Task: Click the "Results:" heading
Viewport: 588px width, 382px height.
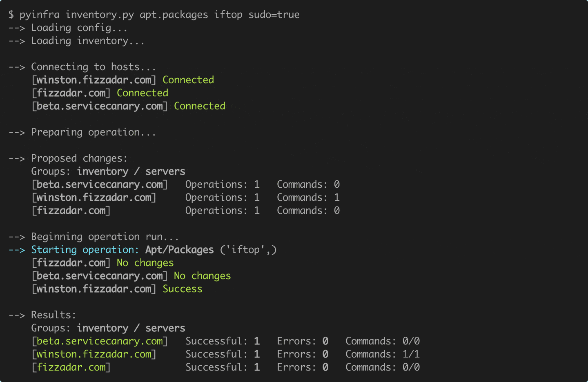Action: [x=53, y=315]
